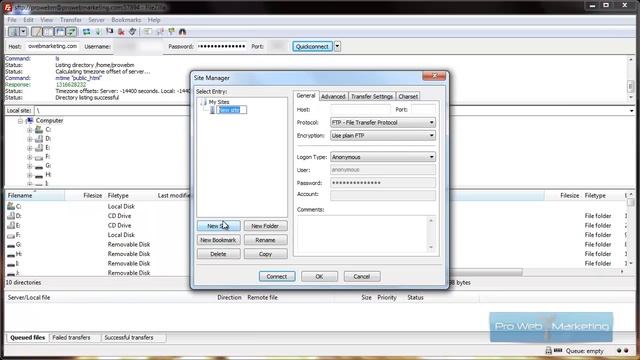Open the Server menu

96,20
